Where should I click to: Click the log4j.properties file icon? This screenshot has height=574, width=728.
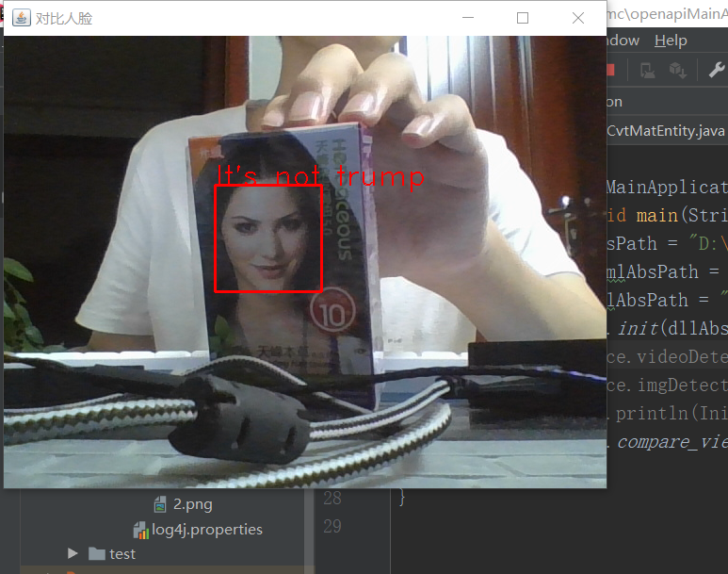click(x=140, y=531)
